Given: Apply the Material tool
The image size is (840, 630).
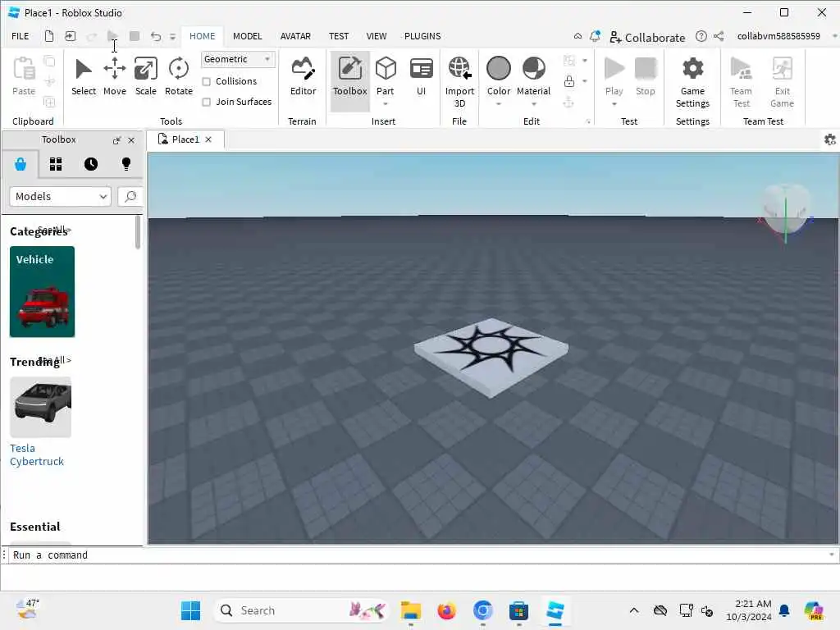Looking at the screenshot, I should coord(533,76).
